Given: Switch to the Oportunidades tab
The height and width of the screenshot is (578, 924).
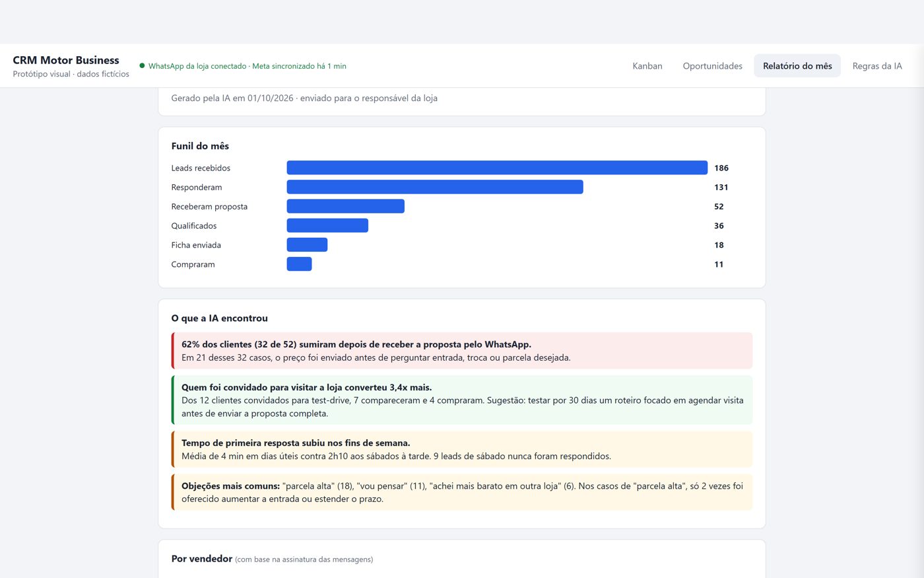Looking at the screenshot, I should (712, 66).
